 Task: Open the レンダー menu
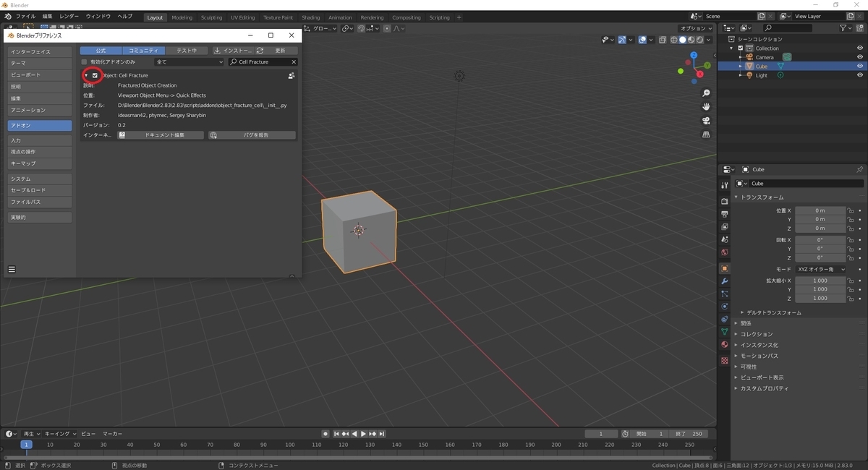pyautogui.click(x=69, y=16)
